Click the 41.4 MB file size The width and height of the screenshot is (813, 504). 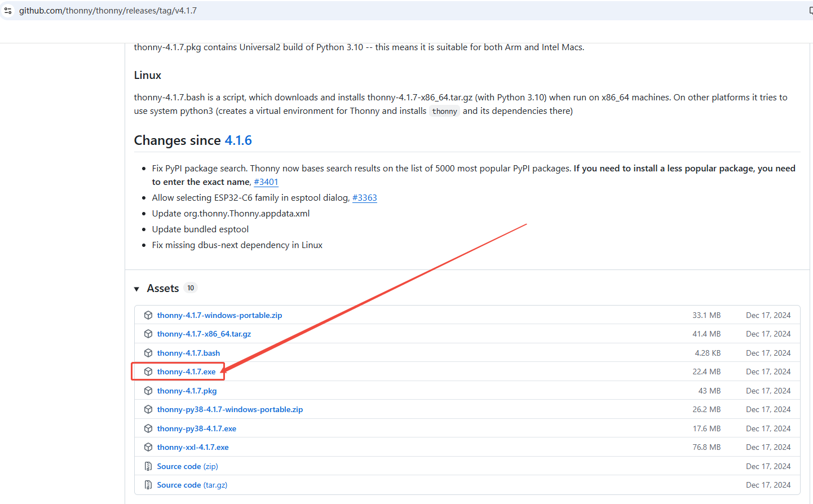click(x=706, y=334)
